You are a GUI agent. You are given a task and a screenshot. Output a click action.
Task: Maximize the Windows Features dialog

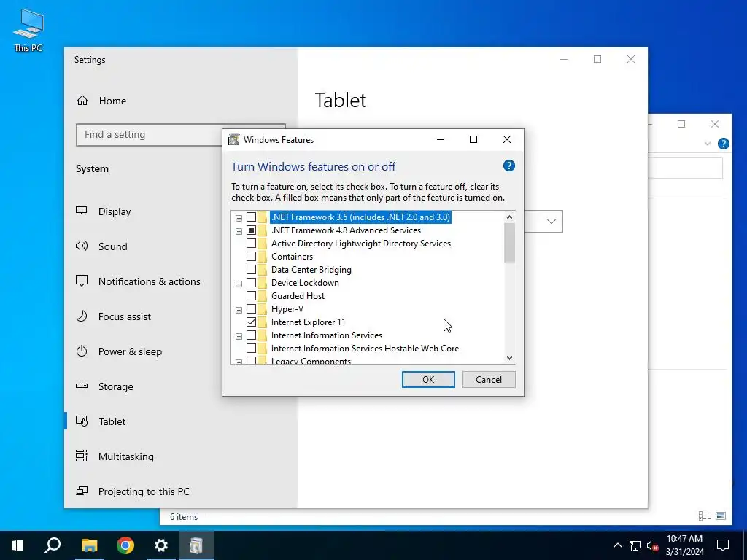[x=473, y=139]
